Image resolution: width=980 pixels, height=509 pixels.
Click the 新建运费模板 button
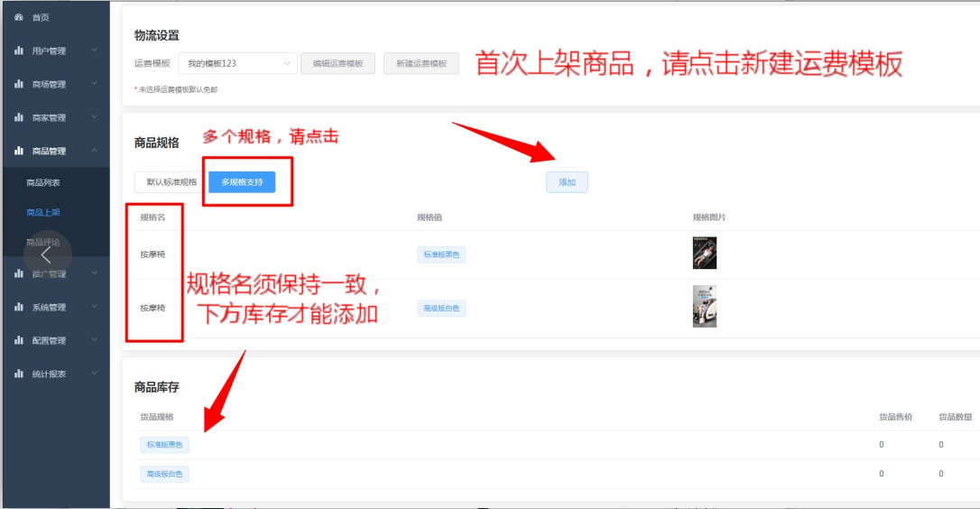[x=421, y=63]
